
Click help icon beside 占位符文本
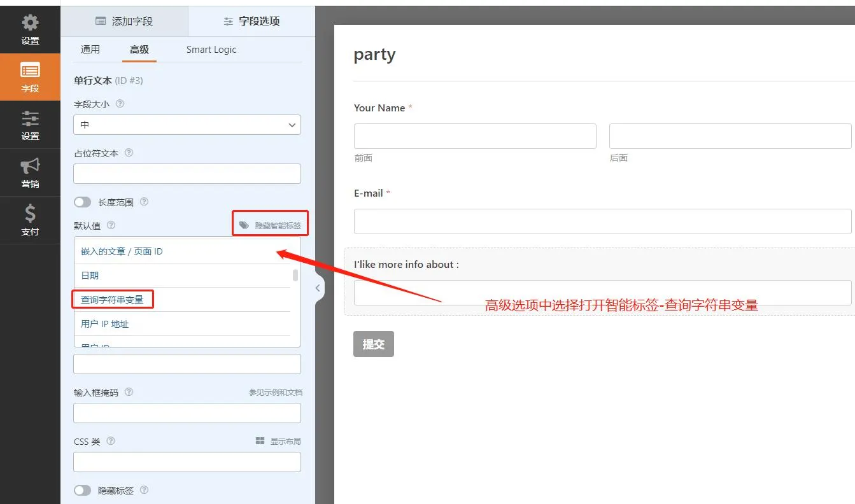coord(129,153)
